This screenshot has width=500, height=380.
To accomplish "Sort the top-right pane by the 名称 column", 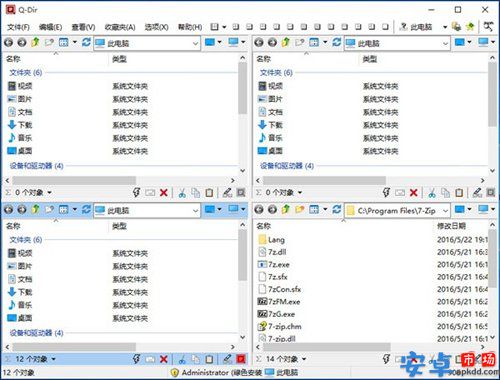I will pos(263,59).
